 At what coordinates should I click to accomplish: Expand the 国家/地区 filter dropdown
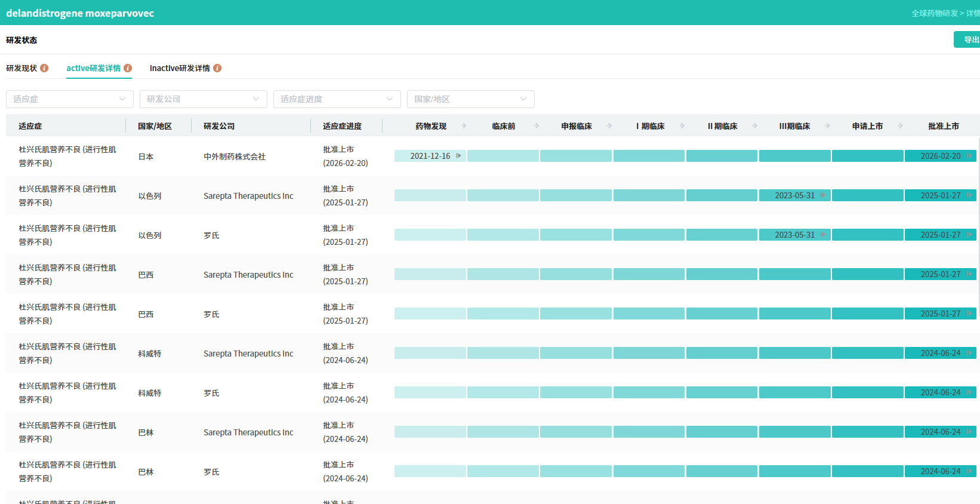[471, 99]
